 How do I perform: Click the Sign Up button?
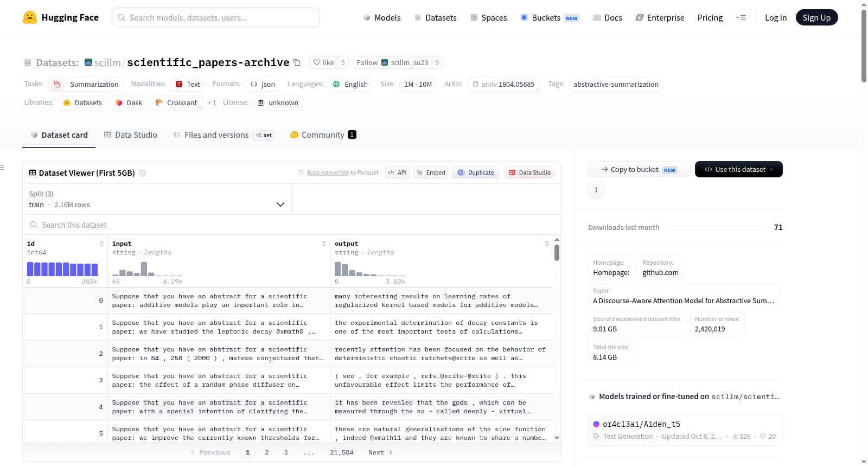tap(816, 17)
